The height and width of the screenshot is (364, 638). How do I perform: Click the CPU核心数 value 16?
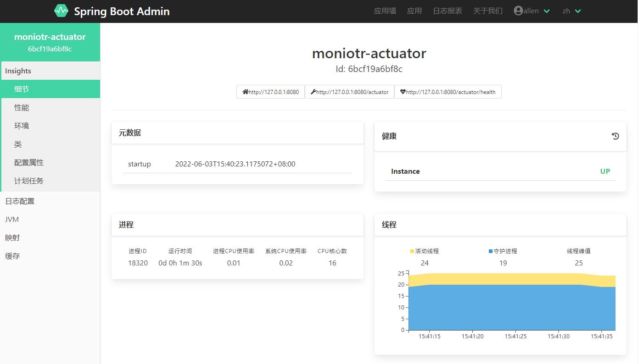pos(332,263)
